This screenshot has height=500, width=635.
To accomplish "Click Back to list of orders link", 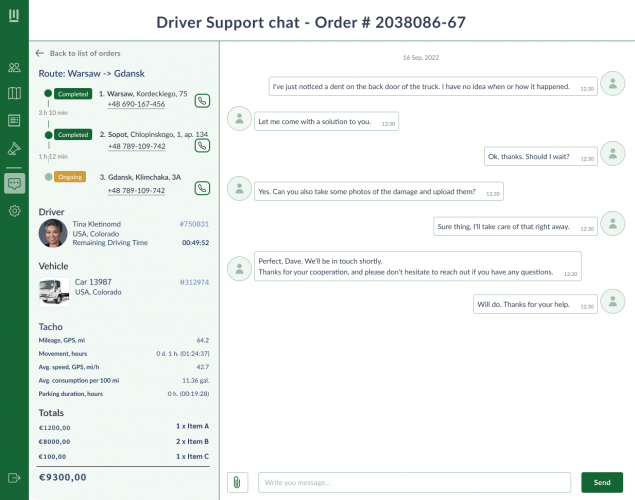I will 85,53.
